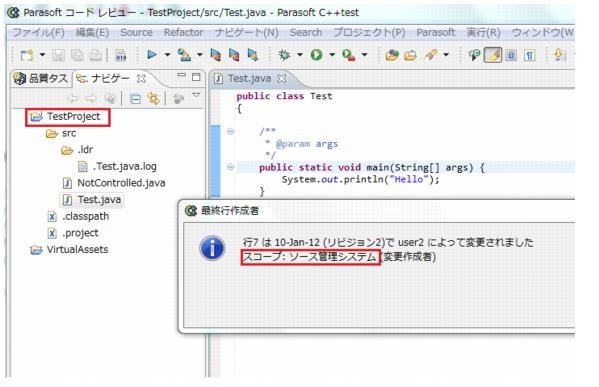Click the External Tools run icon
The image size is (599, 387).
348,55
